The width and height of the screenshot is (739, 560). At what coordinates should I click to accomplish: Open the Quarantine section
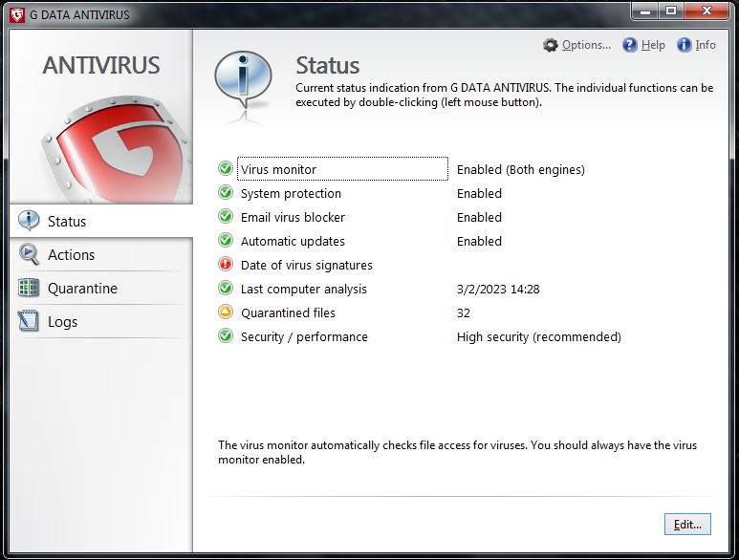[x=100, y=288]
